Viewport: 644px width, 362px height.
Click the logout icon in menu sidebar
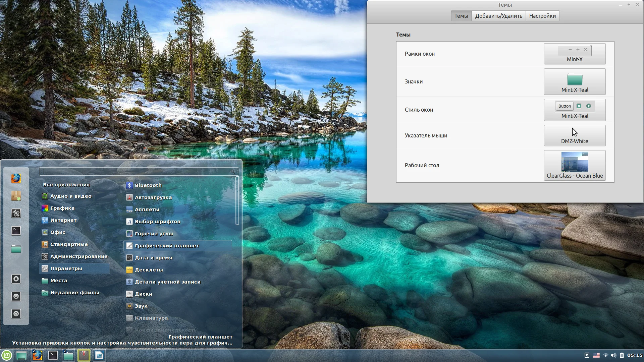point(16,296)
